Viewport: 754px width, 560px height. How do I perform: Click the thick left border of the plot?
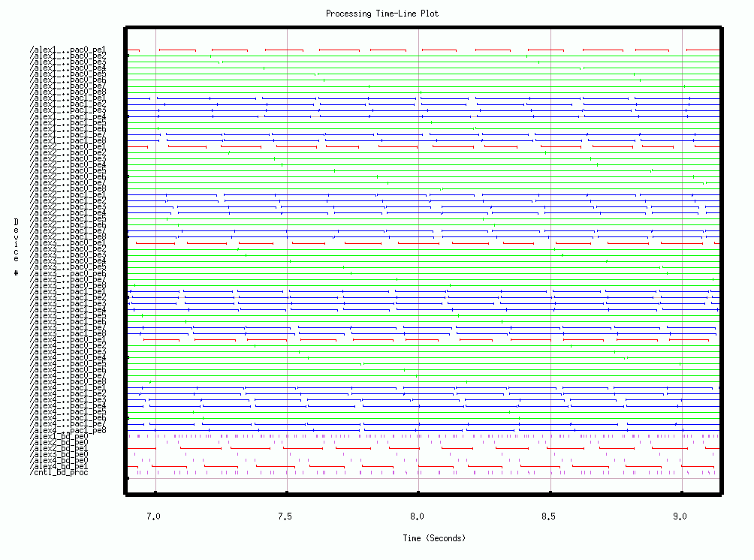[125, 263]
